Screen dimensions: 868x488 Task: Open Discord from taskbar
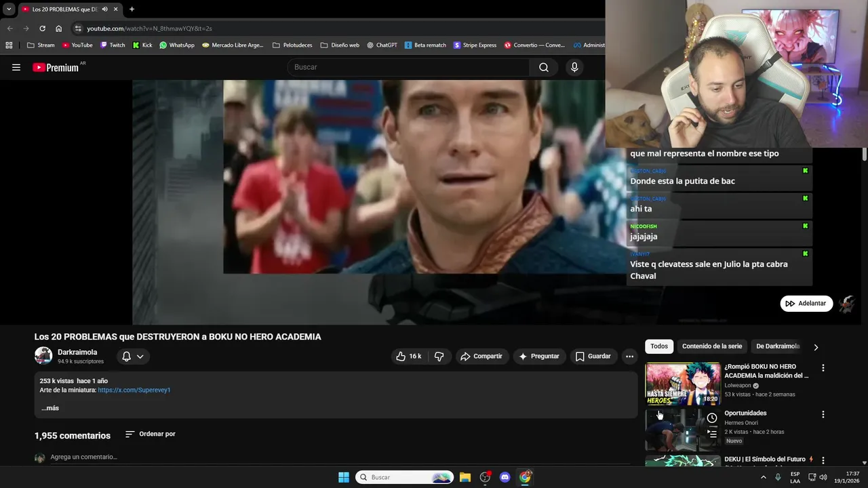(x=505, y=477)
